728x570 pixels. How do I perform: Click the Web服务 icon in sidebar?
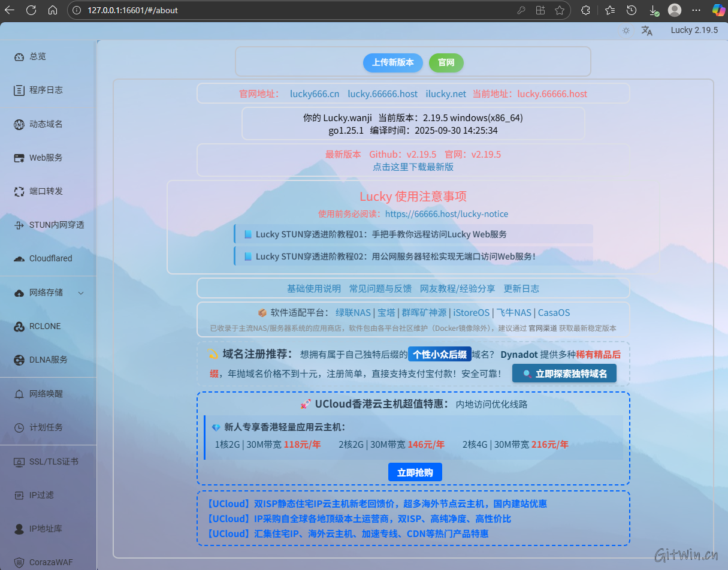click(x=19, y=158)
